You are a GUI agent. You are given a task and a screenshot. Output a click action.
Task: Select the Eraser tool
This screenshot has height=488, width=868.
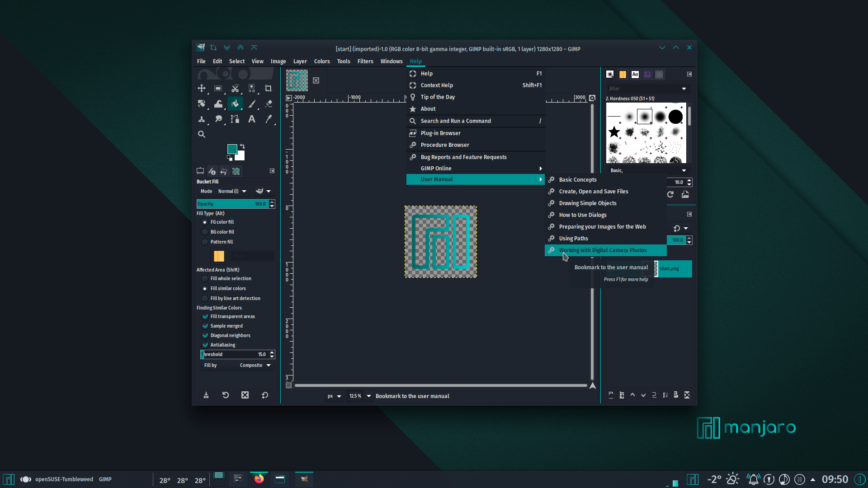point(269,103)
